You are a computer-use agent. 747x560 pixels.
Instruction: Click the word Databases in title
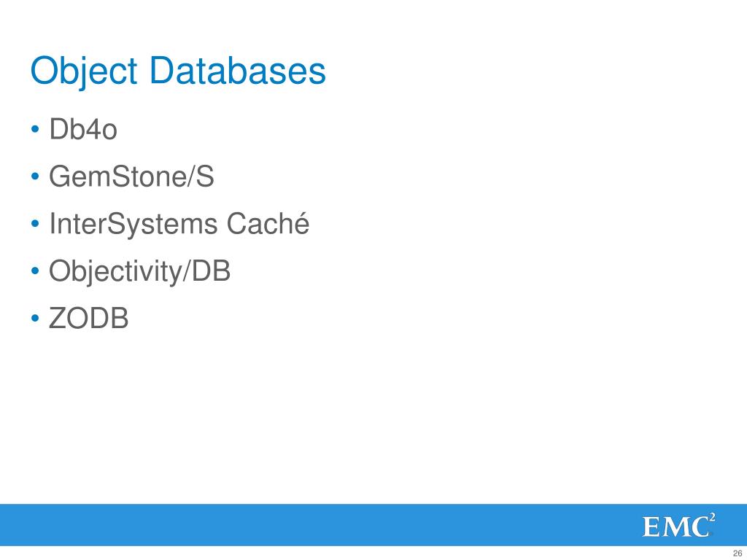238,70
